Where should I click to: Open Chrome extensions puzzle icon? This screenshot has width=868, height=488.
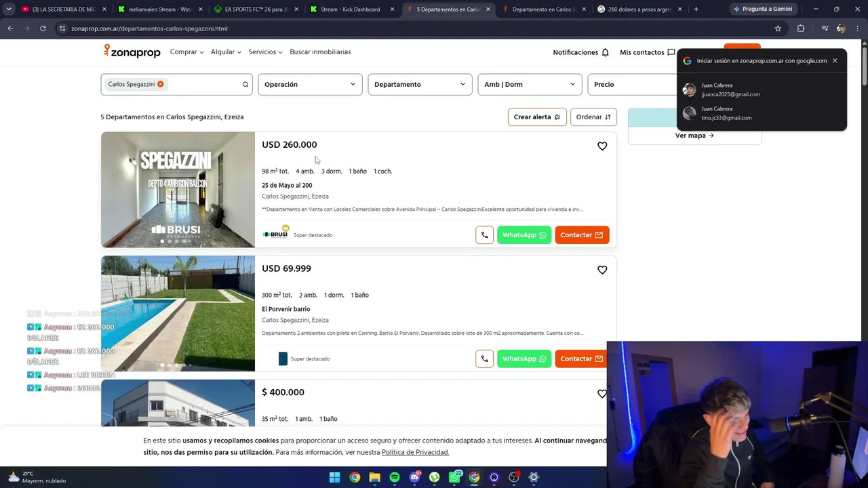(x=801, y=28)
